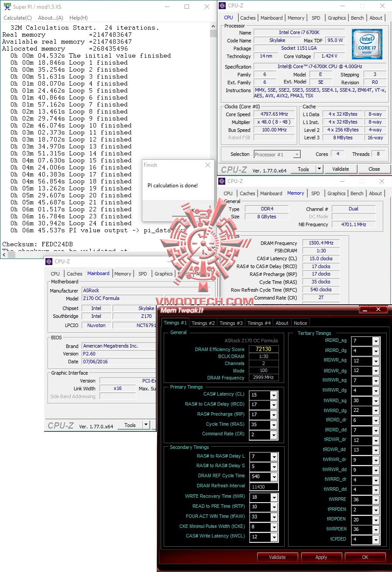392x572 pixels.
Task: Open RAS# to CAS# Delay (tRCD) dropdown
Action: point(274,405)
